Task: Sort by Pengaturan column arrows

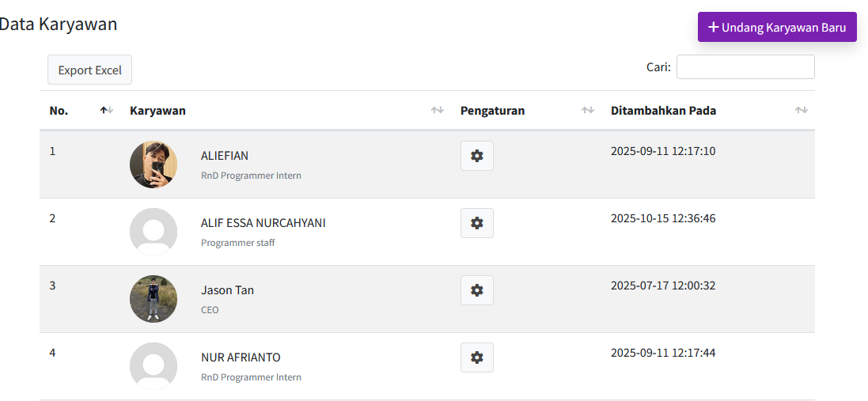Action: tap(587, 110)
